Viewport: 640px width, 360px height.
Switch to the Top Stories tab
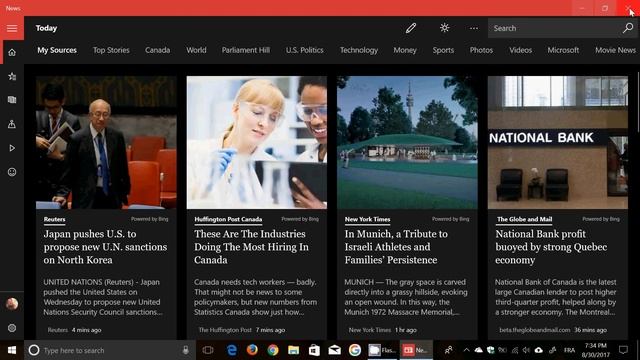(x=111, y=50)
